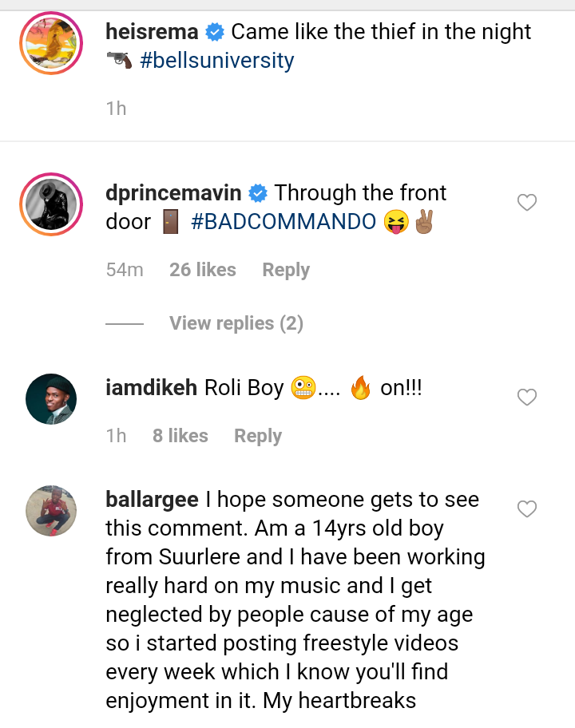The width and height of the screenshot is (575, 728).
Task: Open heisrema's profile picture
Action: click(x=50, y=43)
